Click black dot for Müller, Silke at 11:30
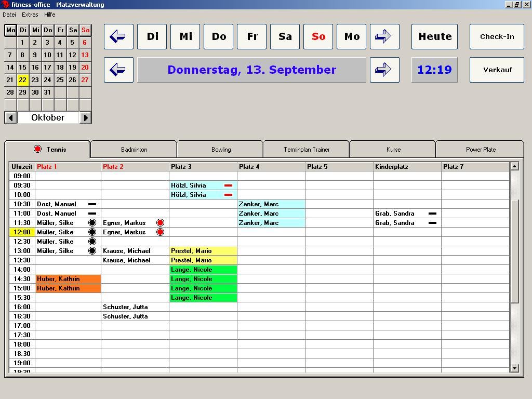532x399 pixels. coord(92,222)
